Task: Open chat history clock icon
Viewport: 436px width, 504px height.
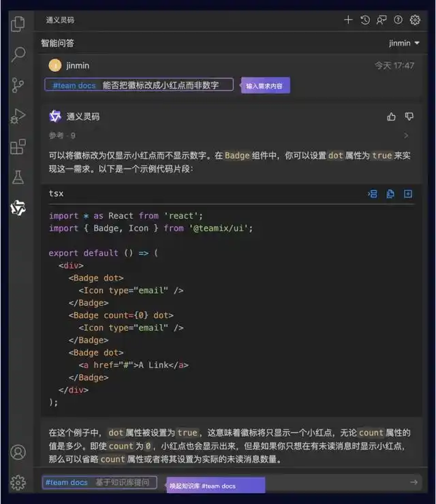Action: 365,20
